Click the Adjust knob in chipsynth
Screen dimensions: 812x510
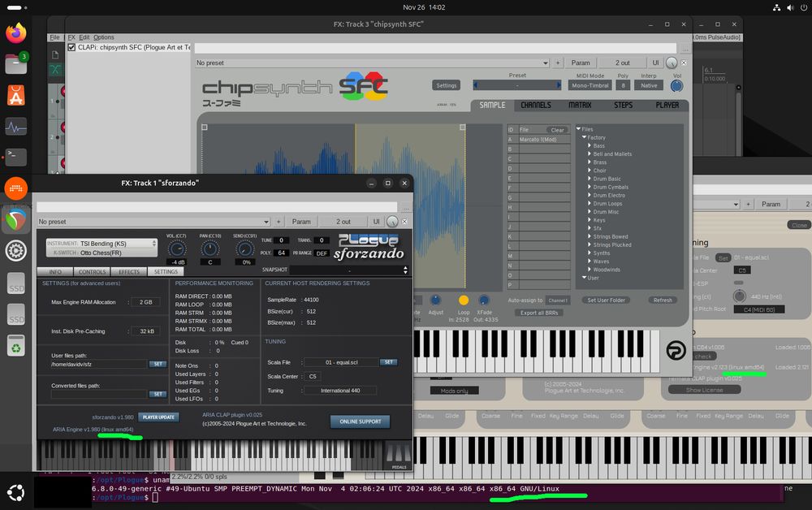point(435,300)
